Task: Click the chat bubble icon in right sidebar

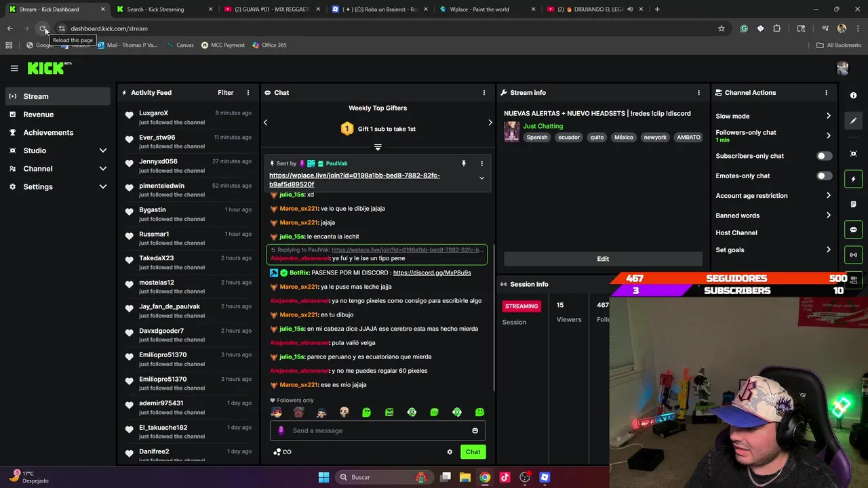Action: (x=854, y=230)
